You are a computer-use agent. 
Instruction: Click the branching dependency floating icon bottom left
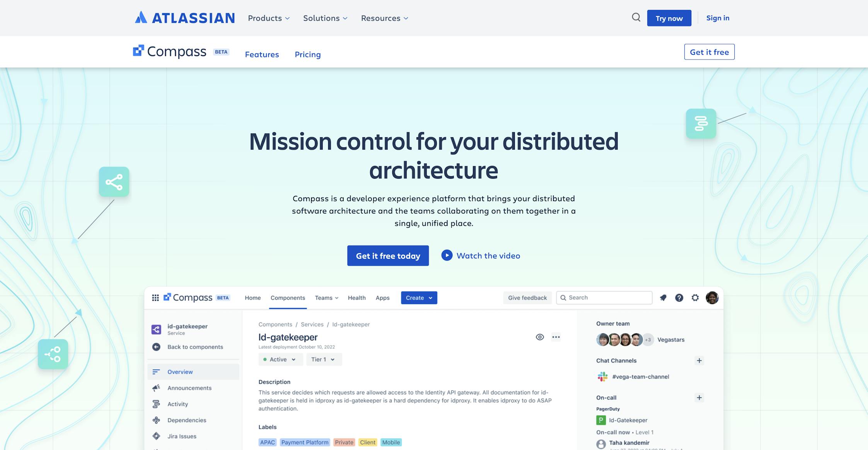53,354
